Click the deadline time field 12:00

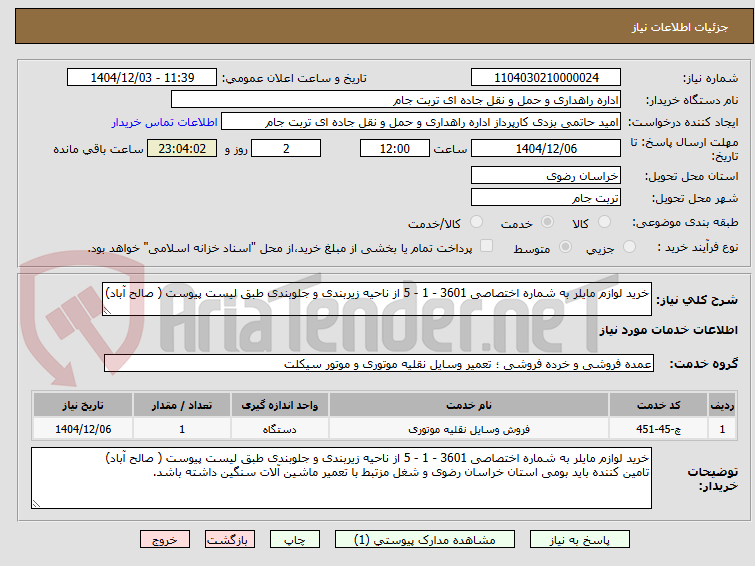(394, 148)
